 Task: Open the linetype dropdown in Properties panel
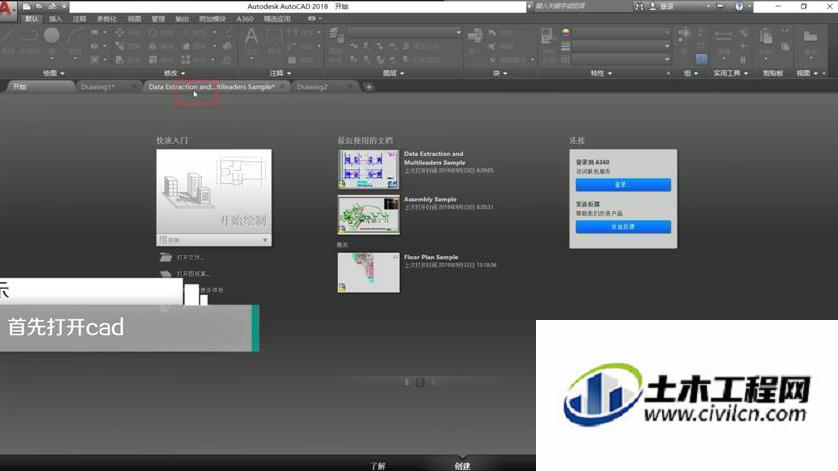click(622, 59)
